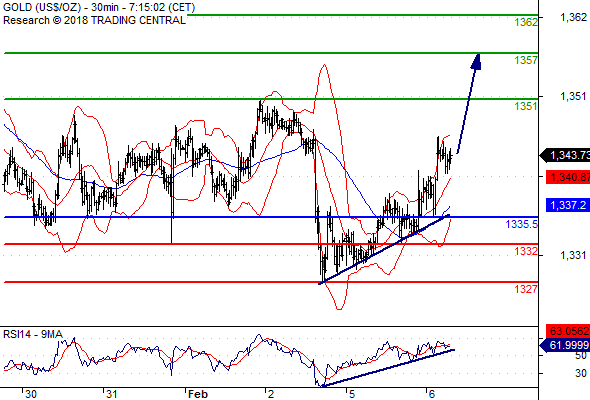590x400 pixels.
Task: Click the Research © 2018 TRADING CENTRAL text
Action: [94, 20]
